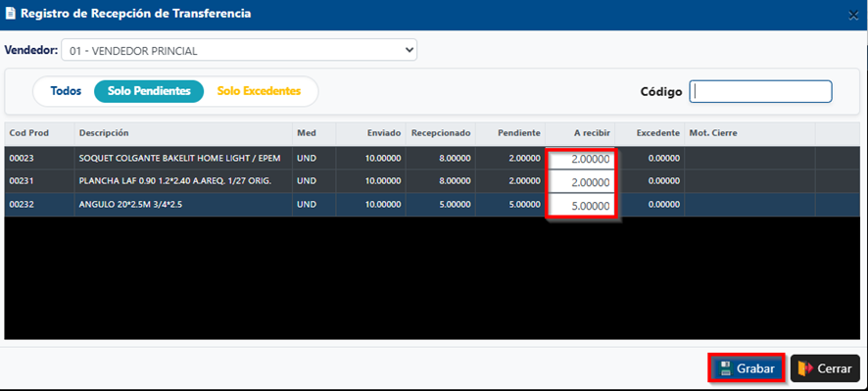
Task: Edit A recibir for product 00023
Action: point(581,160)
